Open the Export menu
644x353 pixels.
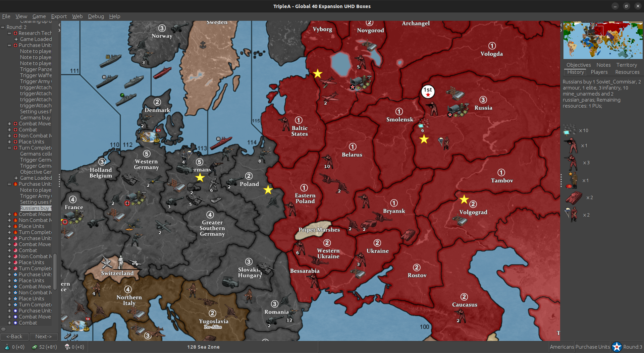pyautogui.click(x=59, y=16)
